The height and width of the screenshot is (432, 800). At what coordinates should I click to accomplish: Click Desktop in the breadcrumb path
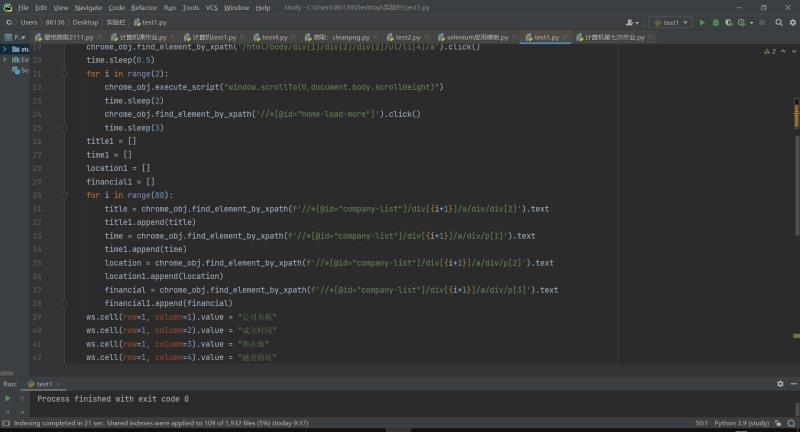click(85, 22)
